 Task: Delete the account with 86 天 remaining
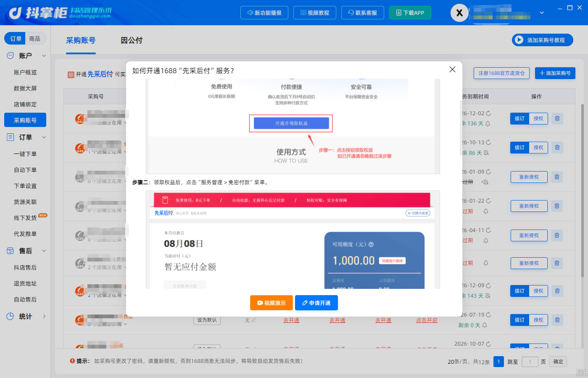point(557,148)
